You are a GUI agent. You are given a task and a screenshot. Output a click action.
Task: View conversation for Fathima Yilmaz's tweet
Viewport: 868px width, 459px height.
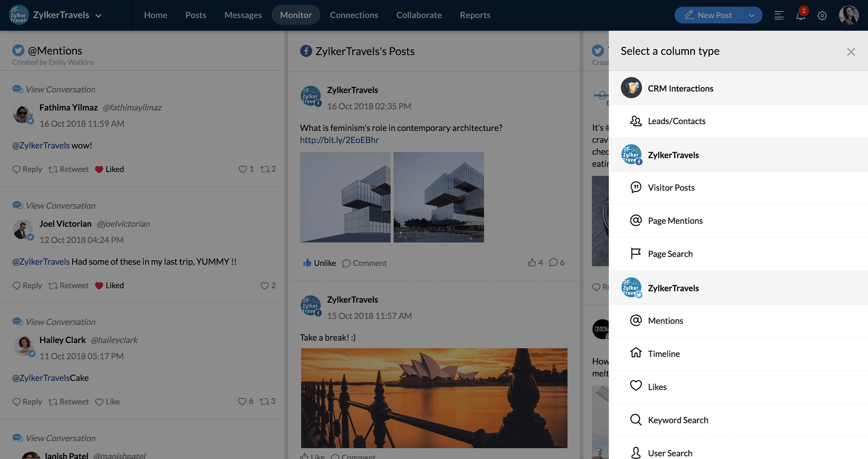click(x=54, y=89)
